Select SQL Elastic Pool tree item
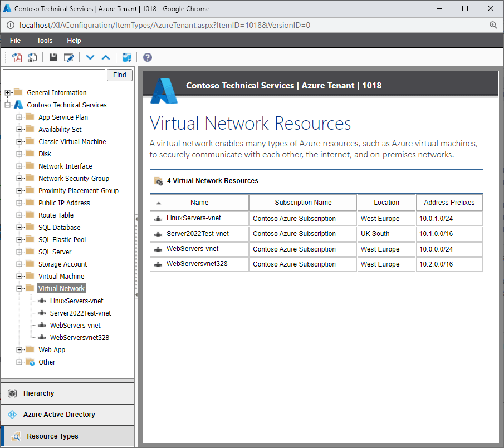The height and width of the screenshot is (448, 504). pos(62,239)
